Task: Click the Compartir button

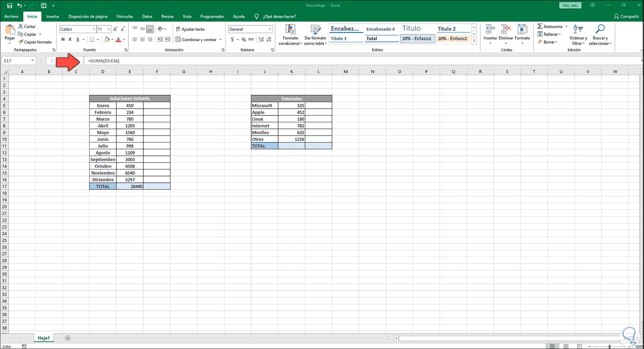Action: 626,16
